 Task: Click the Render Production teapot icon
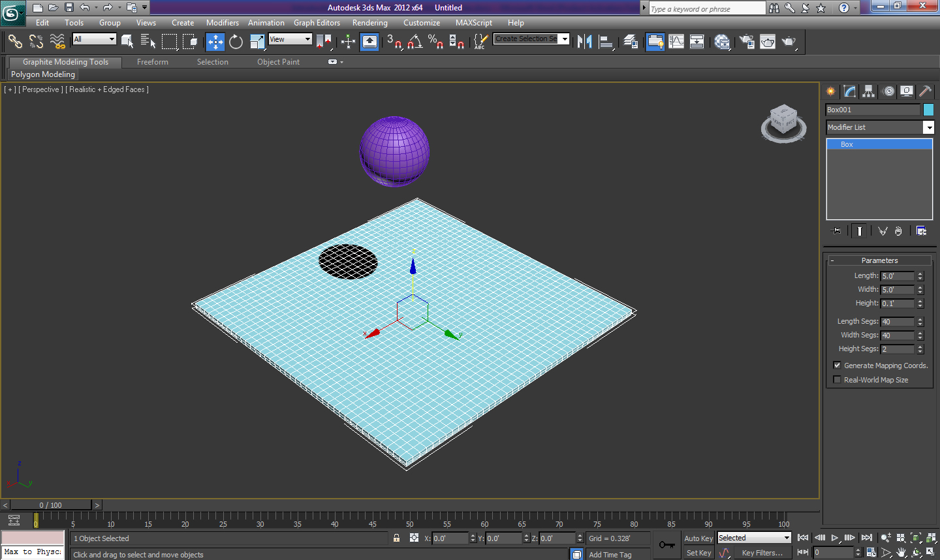pos(789,42)
